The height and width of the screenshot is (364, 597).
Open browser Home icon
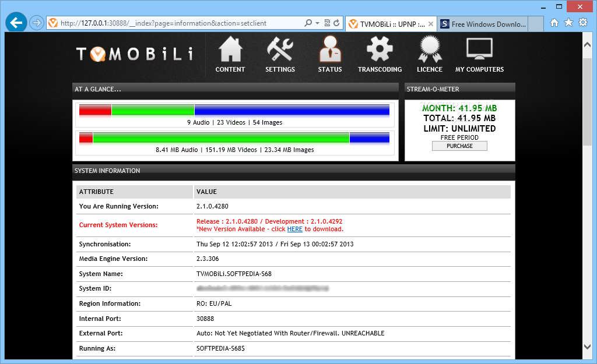(x=554, y=23)
